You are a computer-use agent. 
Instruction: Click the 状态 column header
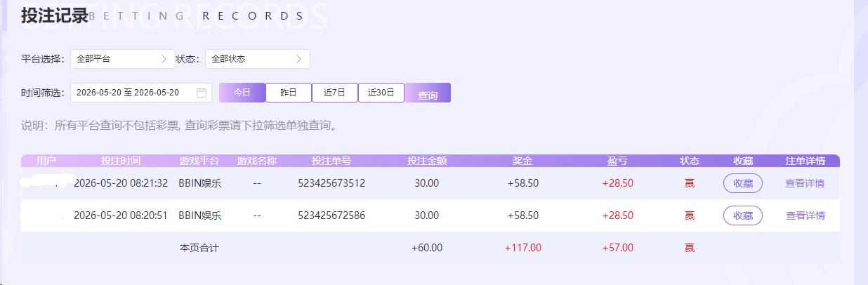point(690,161)
